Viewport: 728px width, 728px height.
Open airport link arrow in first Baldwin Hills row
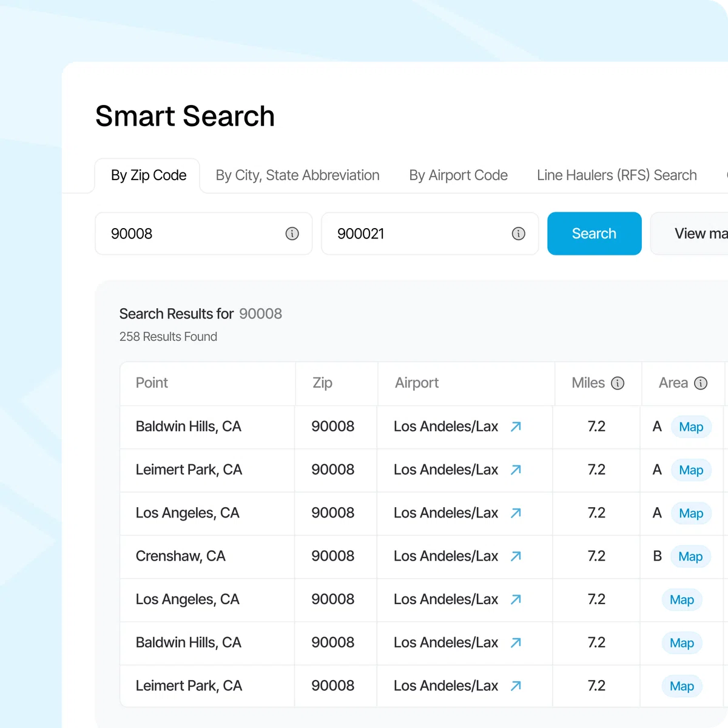(x=516, y=426)
